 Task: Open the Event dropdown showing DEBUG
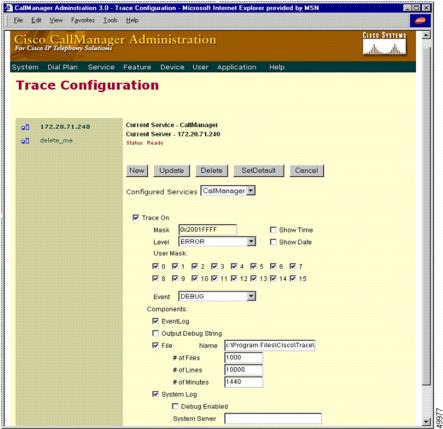(217, 296)
